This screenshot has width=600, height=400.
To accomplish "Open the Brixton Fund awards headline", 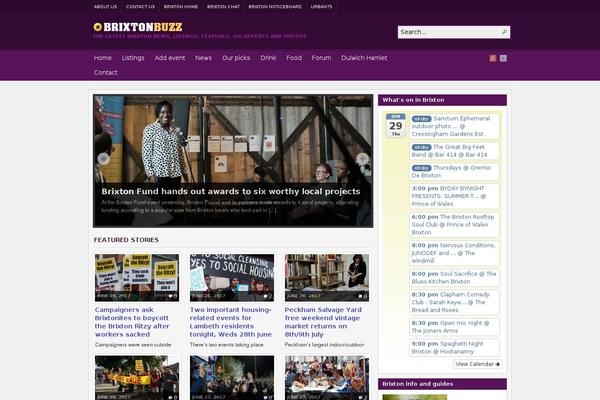I will coord(231,191).
